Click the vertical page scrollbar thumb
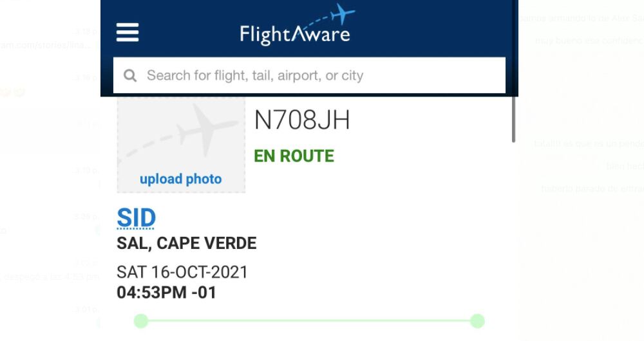 click(x=513, y=119)
